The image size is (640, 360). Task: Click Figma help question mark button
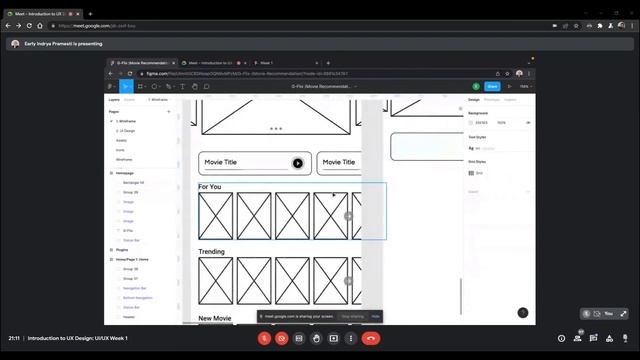(523, 313)
